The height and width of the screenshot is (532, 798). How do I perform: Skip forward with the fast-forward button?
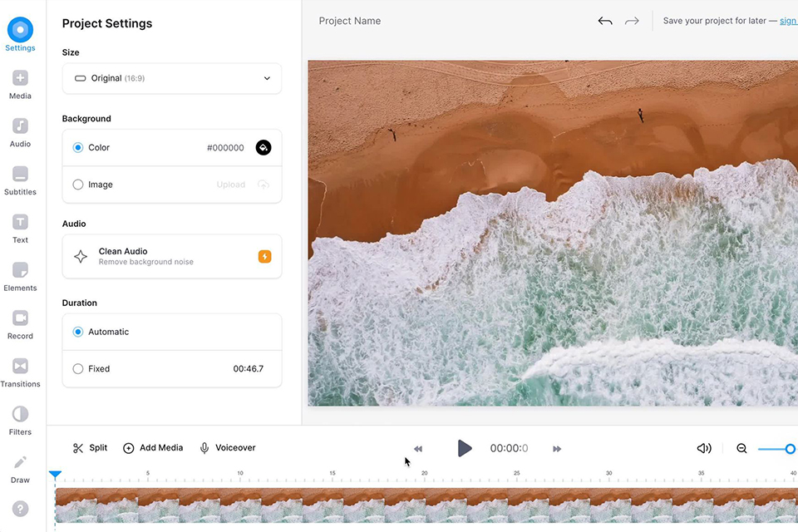[557, 449]
